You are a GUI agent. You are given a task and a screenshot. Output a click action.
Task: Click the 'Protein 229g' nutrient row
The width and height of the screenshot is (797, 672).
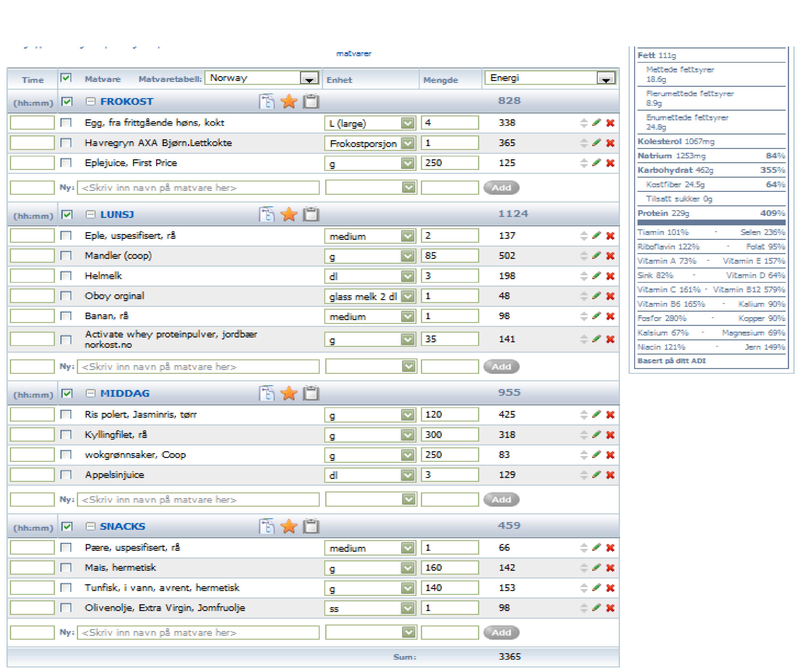point(711,213)
